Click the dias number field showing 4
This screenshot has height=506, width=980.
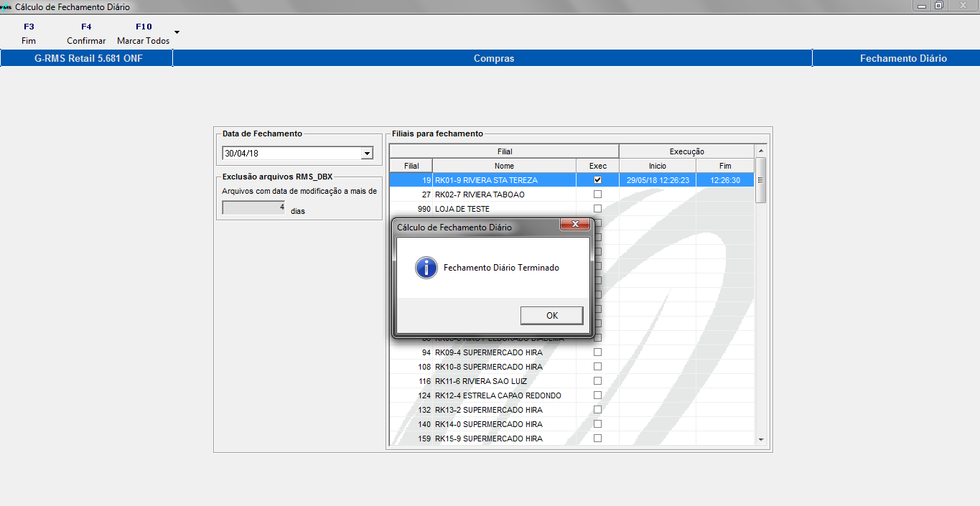254,207
